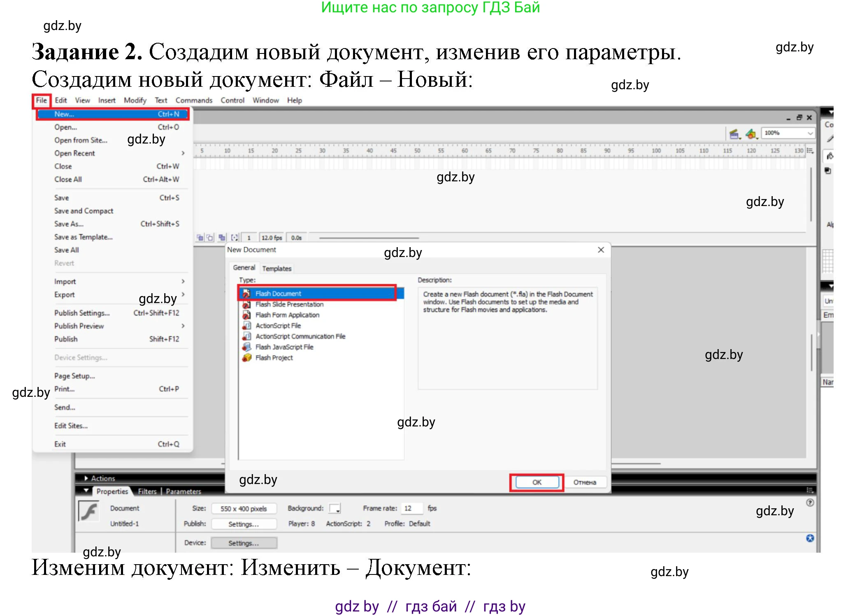Select Flash Slide Presentation type
Viewport: 862px width, 616px height.
click(x=289, y=304)
